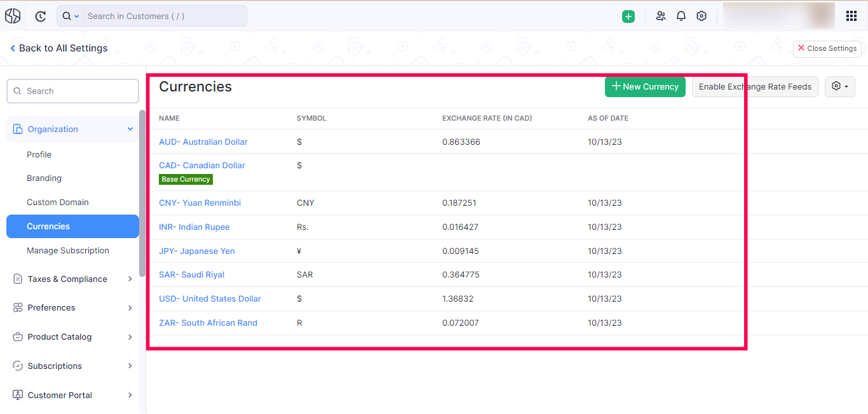Viewport: 868px width, 414px height.
Task: Click Enable Exchange Rate Feeds button
Action: tap(755, 86)
